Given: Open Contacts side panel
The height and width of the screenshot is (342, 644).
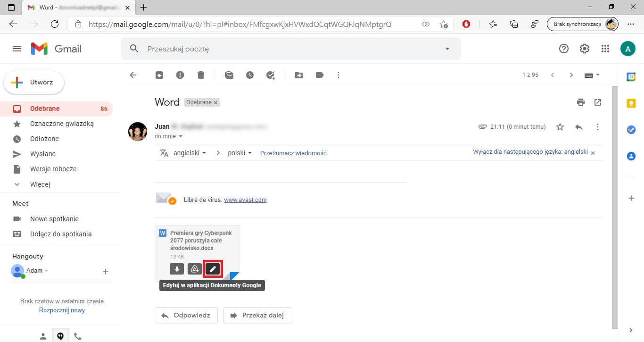Looking at the screenshot, I should click(631, 156).
